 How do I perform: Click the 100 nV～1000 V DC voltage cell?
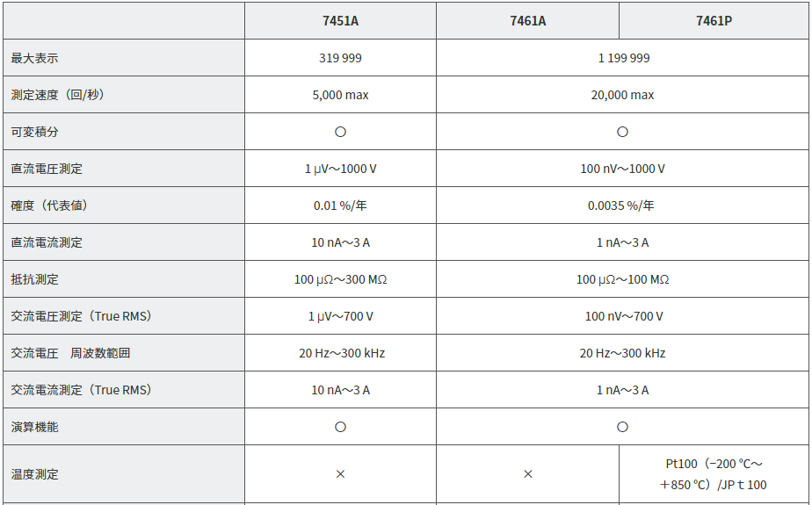(623, 169)
